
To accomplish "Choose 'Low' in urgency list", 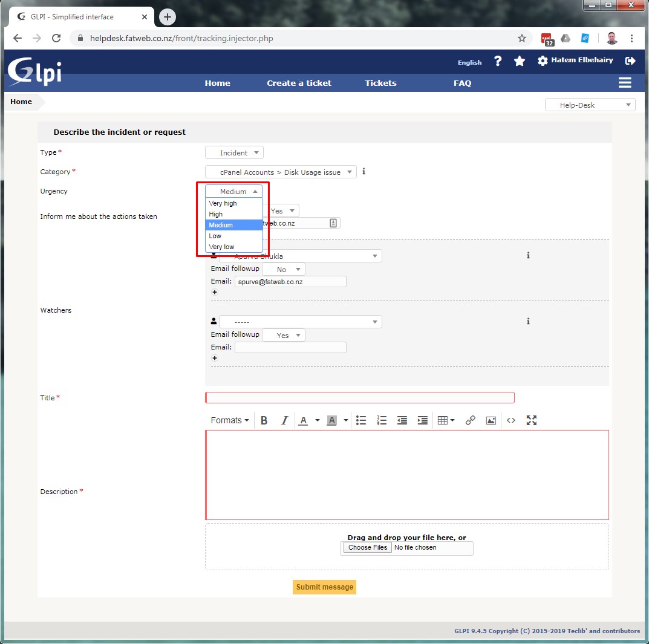I will click(215, 236).
